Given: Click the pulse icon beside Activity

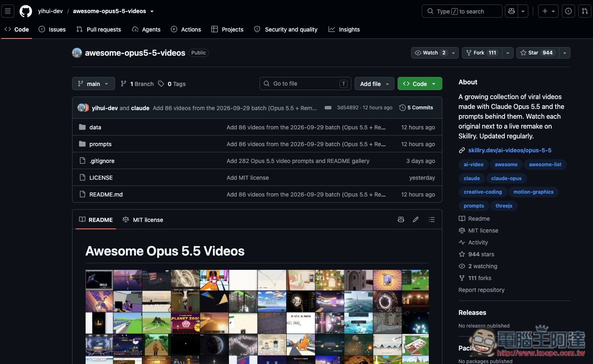Looking at the screenshot, I should pyautogui.click(x=462, y=242).
